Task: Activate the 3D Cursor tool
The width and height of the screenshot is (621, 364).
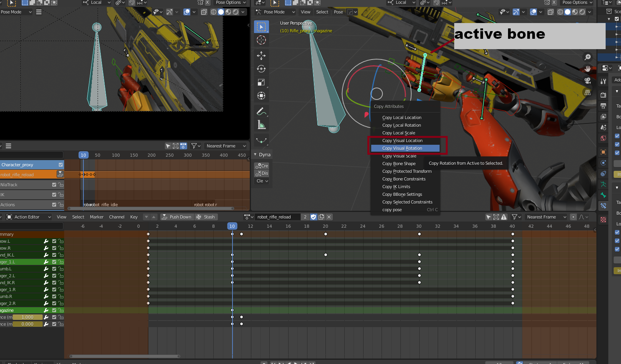Action: 261,40
